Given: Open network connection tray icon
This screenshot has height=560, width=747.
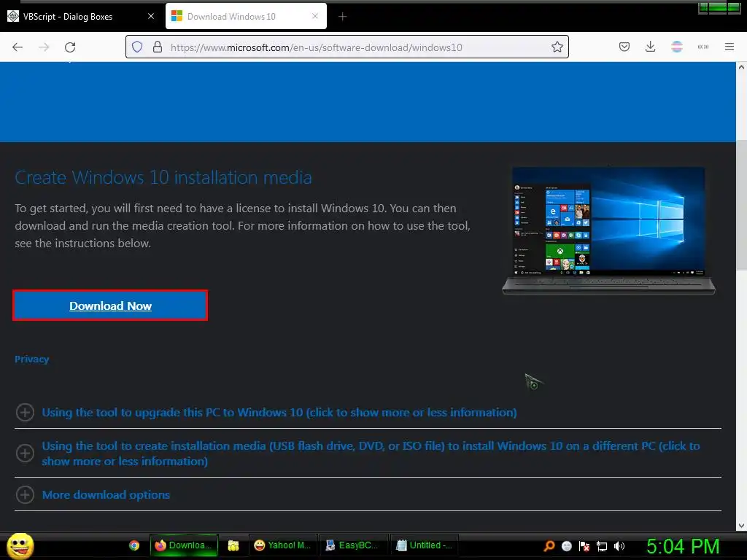Looking at the screenshot, I should click(602, 546).
